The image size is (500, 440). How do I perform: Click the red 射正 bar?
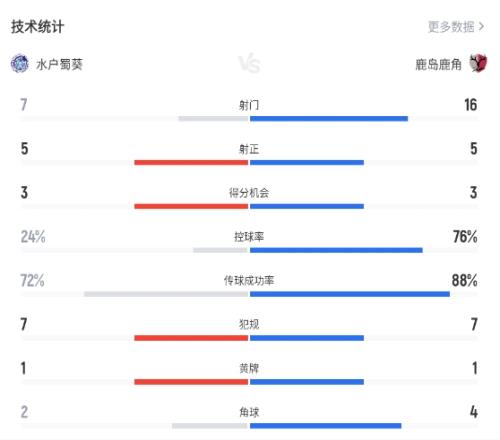point(191,162)
